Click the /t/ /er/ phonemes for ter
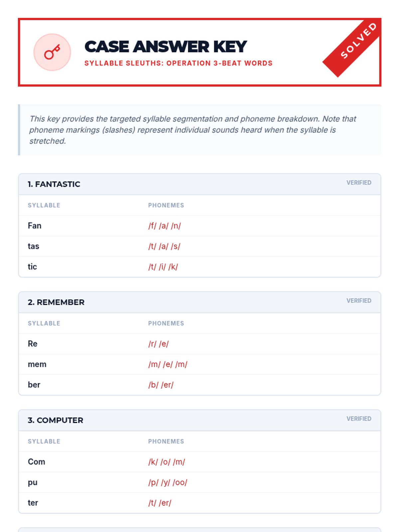The image size is (399, 532). pyautogui.click(x=160, y=503)
